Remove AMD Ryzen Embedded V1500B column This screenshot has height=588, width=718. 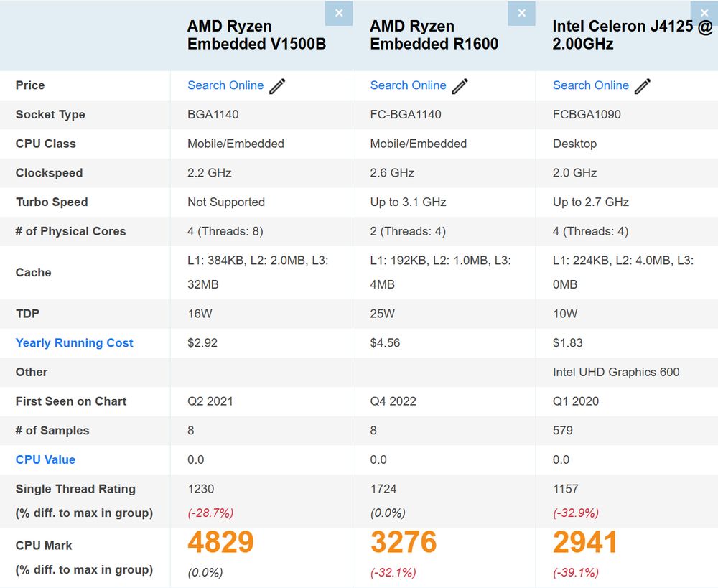point(339,13)
